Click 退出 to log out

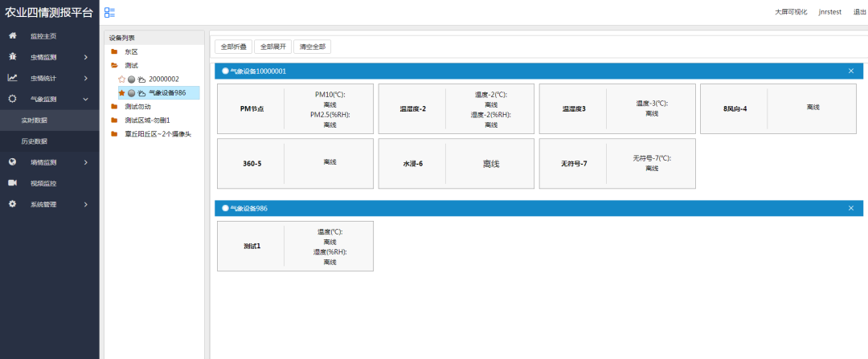tap(860, 12)
